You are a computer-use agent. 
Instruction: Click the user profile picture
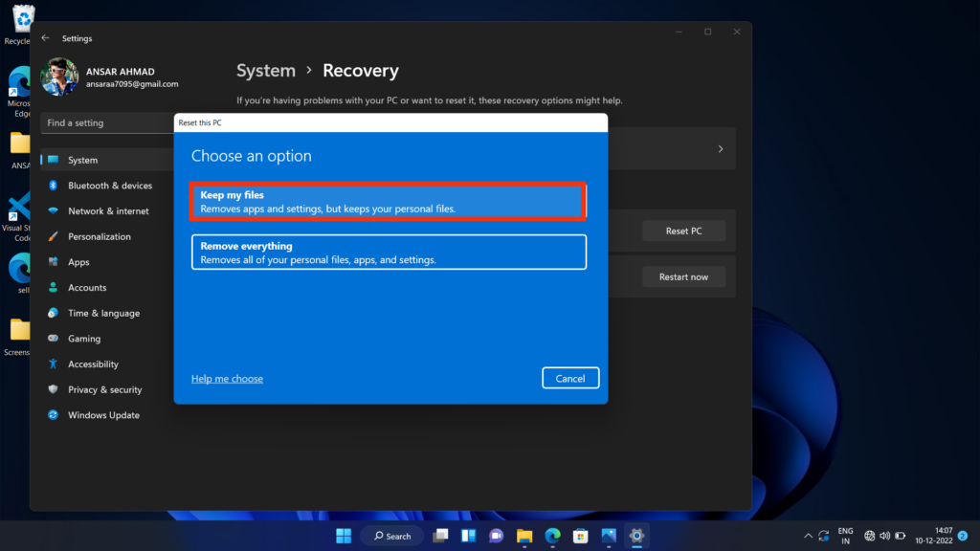(59, 77)
